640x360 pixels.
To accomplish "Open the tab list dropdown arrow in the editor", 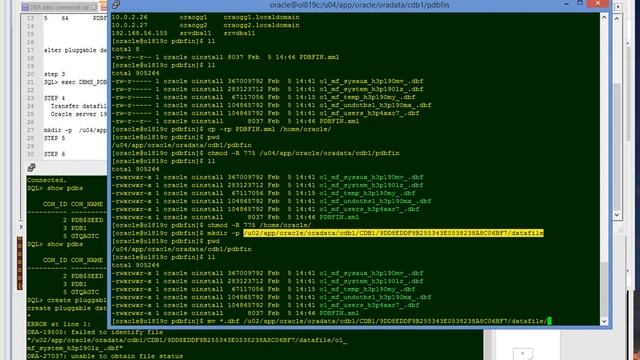I will pyautogui.click(x=618, y=7).
